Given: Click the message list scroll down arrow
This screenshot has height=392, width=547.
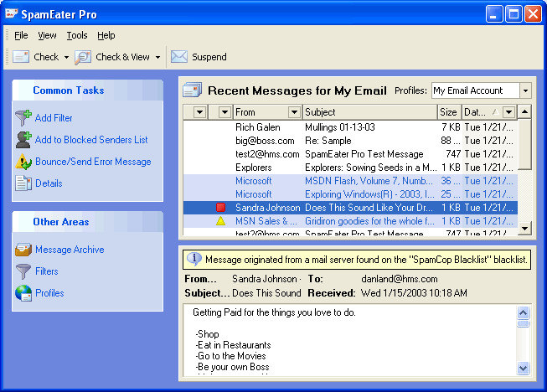Looking at the screenshot, I should click(x=524, y=229).
